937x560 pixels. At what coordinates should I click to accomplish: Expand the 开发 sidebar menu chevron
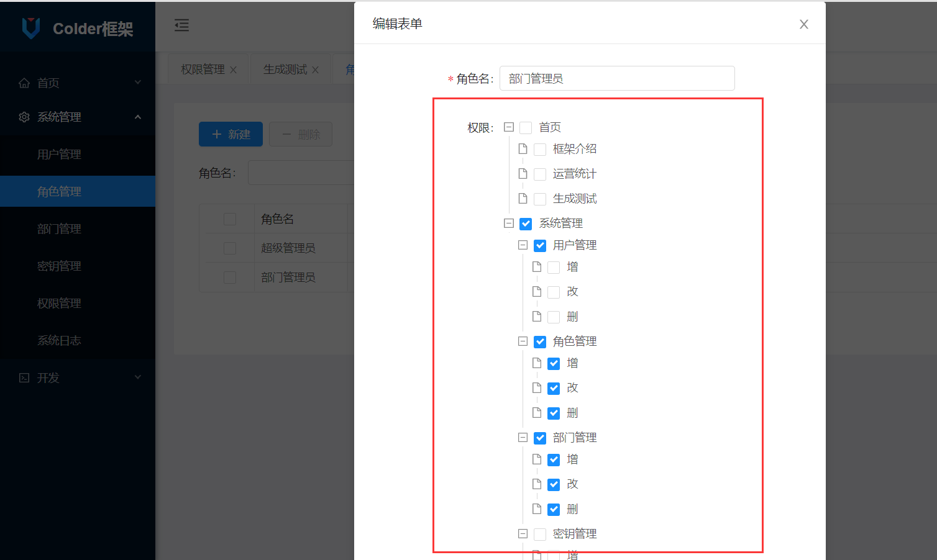click(x=138, y=377)
